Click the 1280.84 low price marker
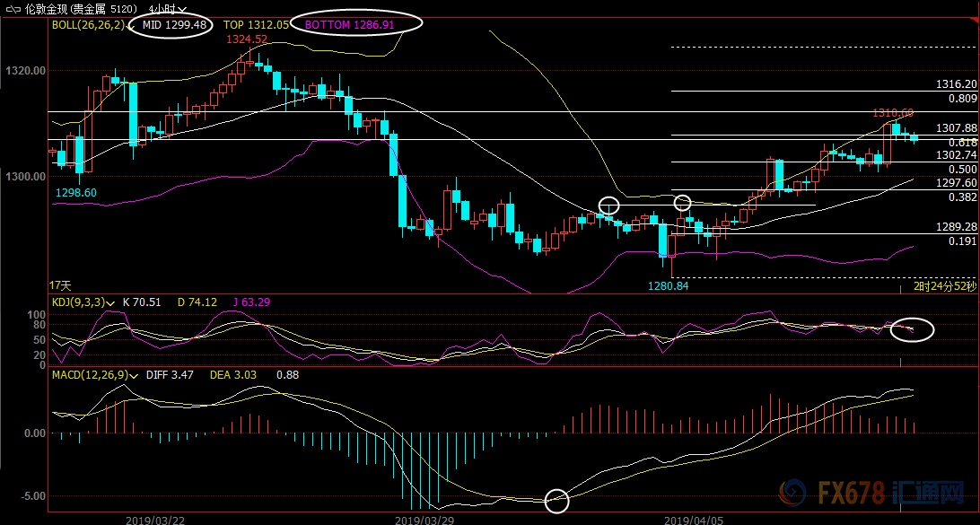This screenshot has height=525, width=980. pyautogui.click(x=669, y=285)
